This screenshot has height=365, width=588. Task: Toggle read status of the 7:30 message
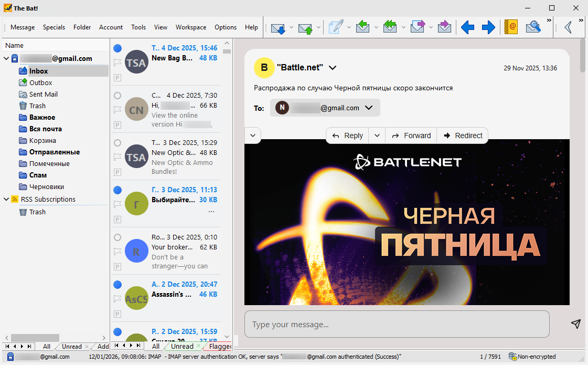click(x=117, y=96)
